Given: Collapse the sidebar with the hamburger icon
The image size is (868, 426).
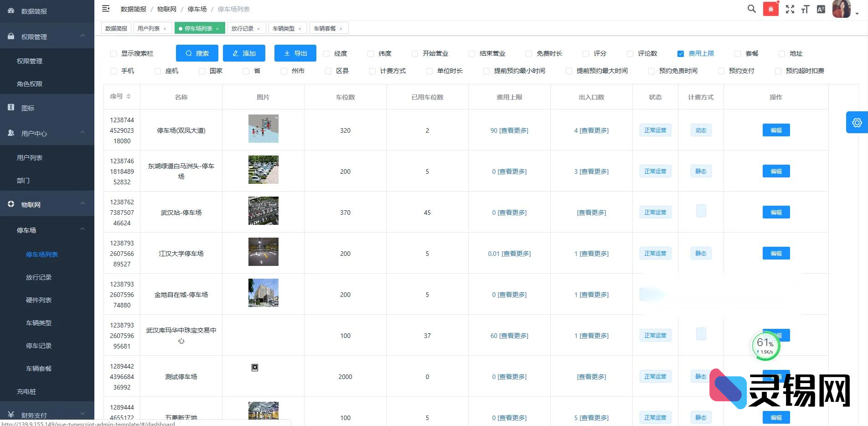Looking at the screenshot, I should click(x=105, y=8).
